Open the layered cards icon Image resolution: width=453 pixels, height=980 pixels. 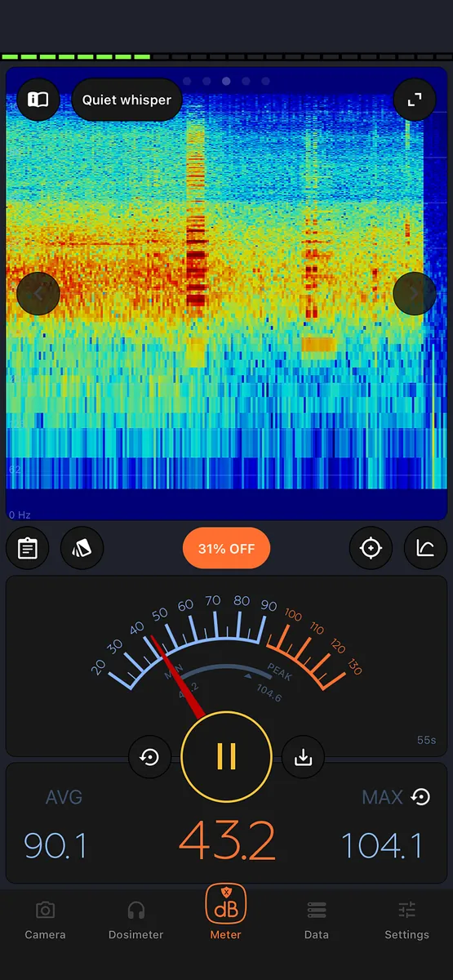[x=82, y=548]
